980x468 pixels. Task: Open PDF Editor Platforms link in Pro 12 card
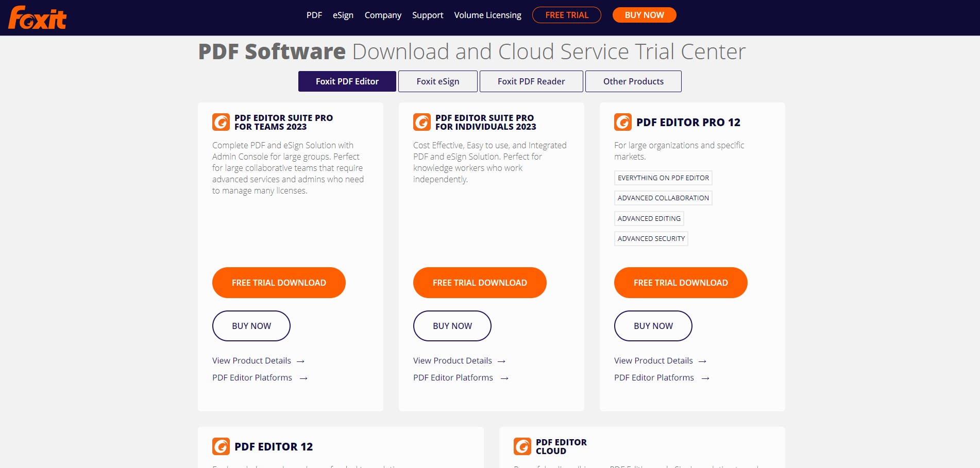pyautogui.click(x=662, y=377)
